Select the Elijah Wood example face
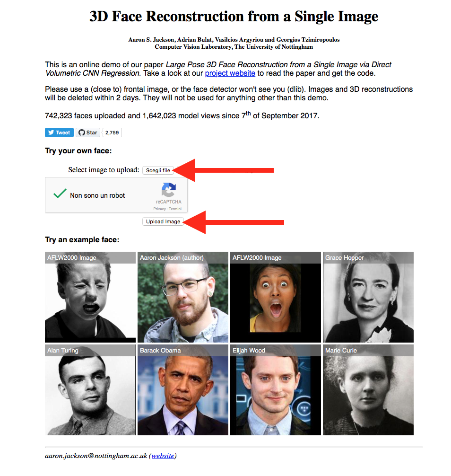This screenshot has height=476, width=451. (276, 390)
